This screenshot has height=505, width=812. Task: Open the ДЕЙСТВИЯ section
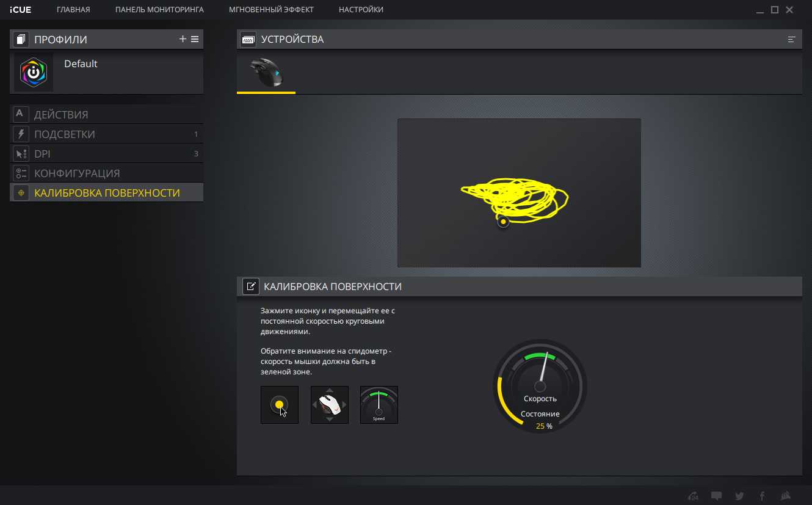(61, 115)
